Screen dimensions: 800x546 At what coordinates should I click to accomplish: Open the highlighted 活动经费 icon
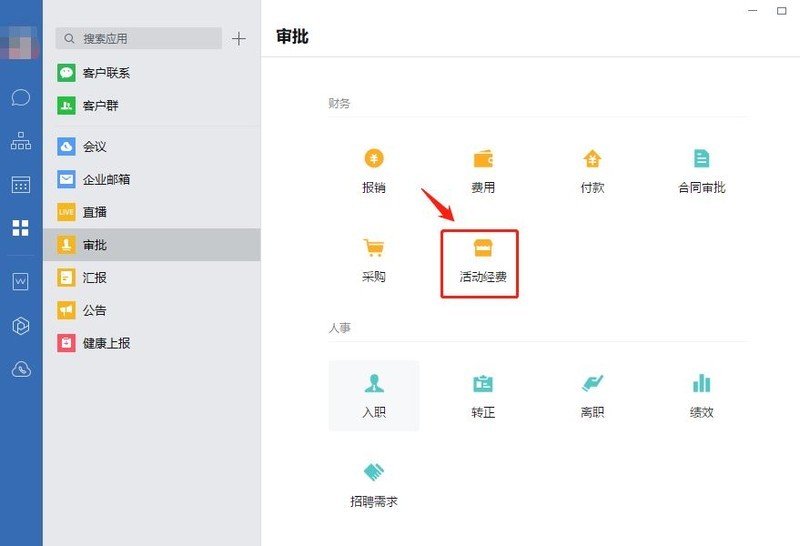483,250
